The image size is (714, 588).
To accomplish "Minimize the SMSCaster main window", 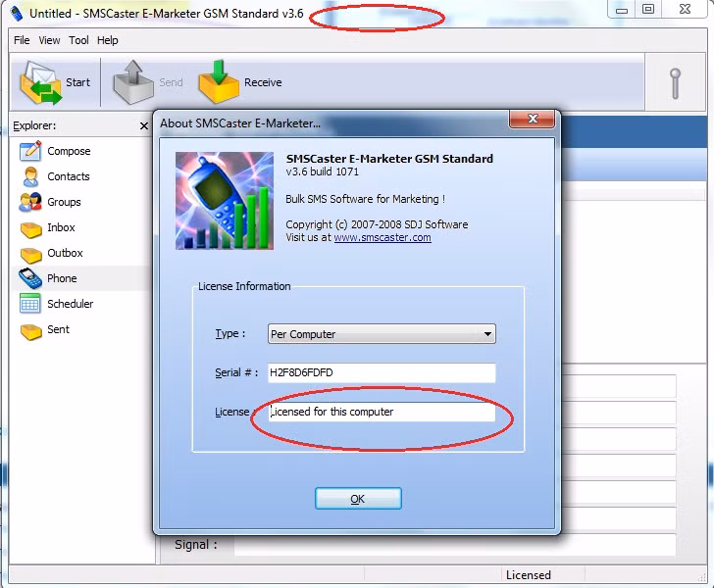I will click(622, 10).
